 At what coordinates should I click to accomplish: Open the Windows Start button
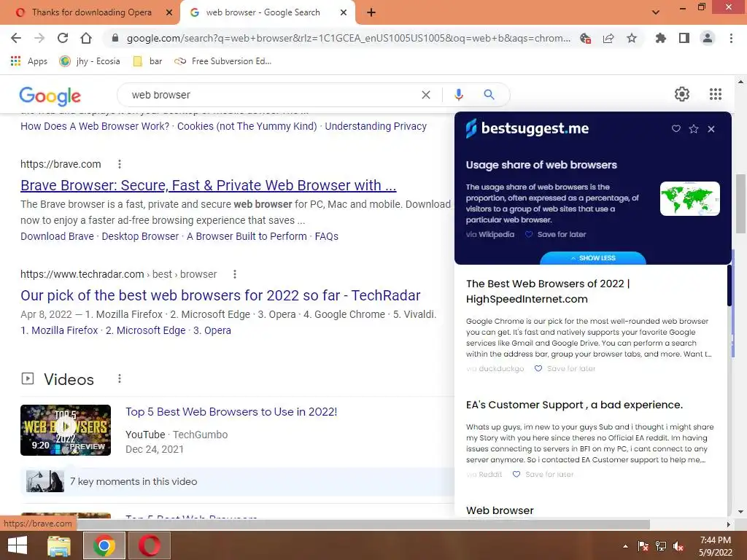tap(18, 545)
